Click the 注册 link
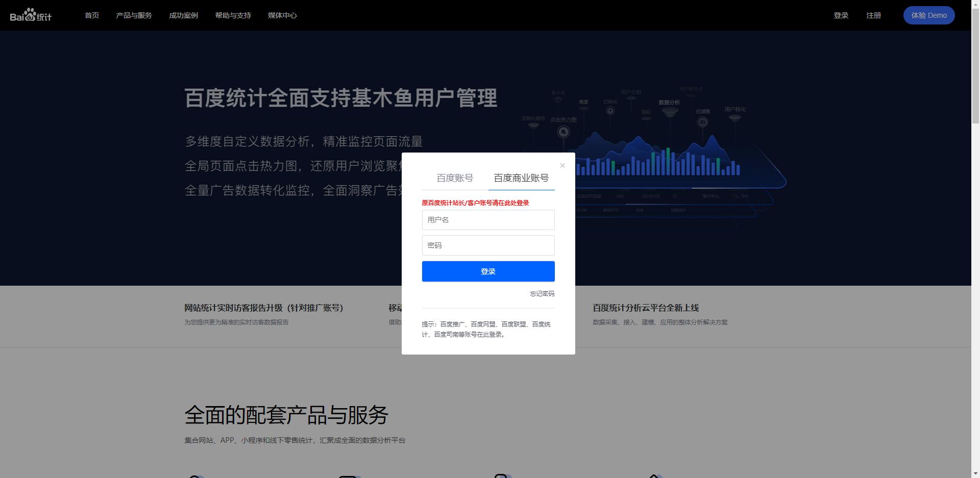The image size is (980, 478). tap(873, 15)
